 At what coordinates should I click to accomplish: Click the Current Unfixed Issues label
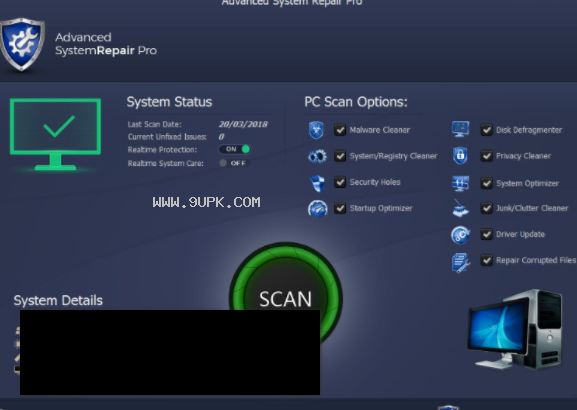167,137
